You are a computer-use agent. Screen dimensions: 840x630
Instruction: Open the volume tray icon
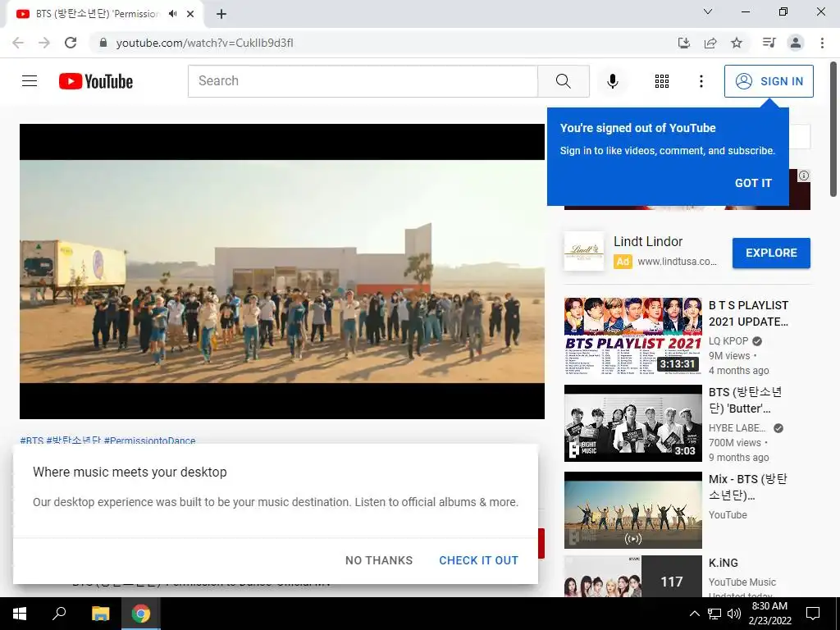734,614
